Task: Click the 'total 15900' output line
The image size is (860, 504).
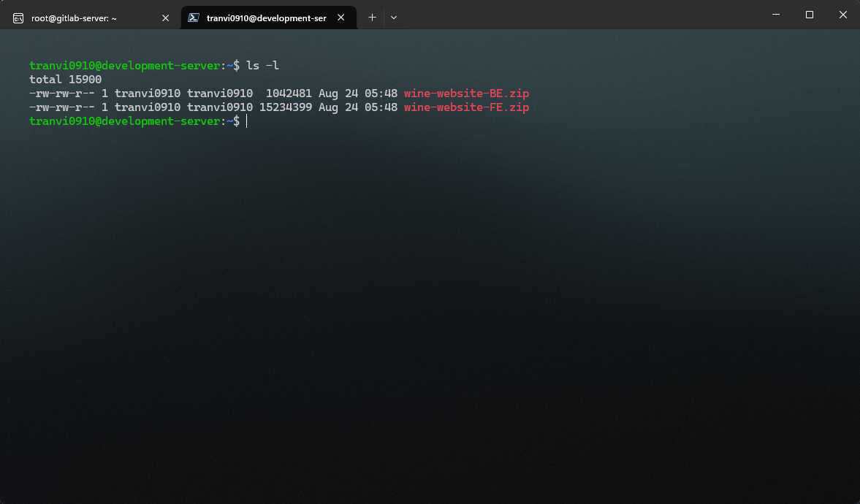Action: coord(65,80)
